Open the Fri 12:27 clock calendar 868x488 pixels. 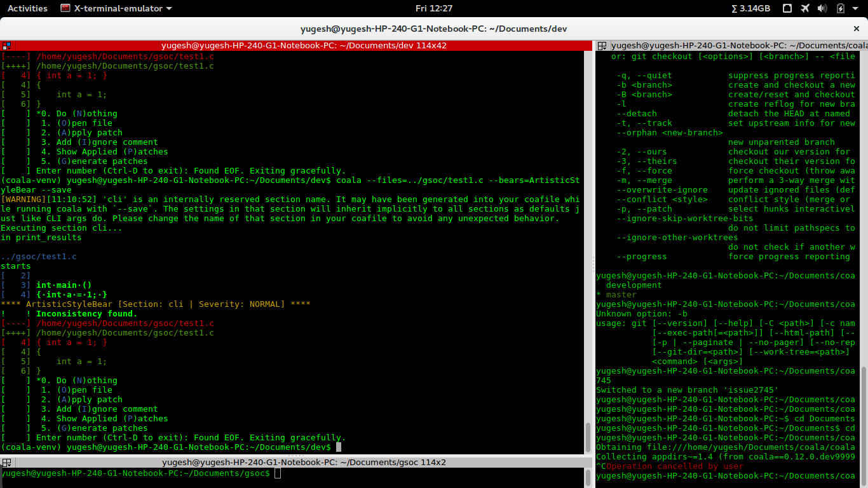[x=434, y=8]
